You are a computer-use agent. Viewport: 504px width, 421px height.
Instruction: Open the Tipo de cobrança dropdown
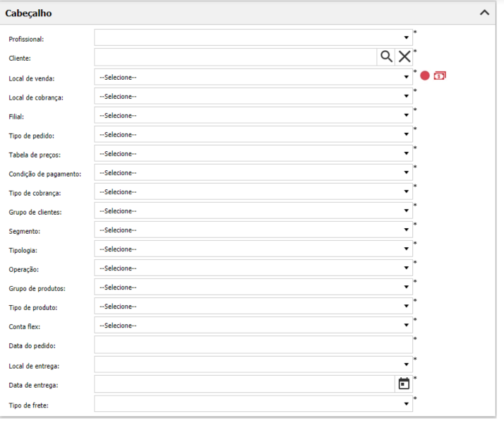point(253,191)
